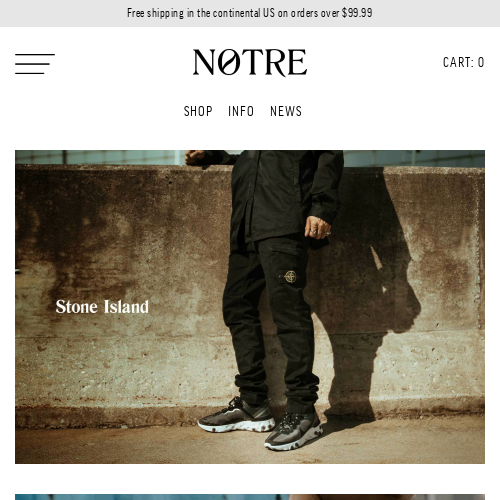Viewport: 500px width, 500px height.
Task: Open the partially visible banner below Stone Island
Action: (250, 497)
